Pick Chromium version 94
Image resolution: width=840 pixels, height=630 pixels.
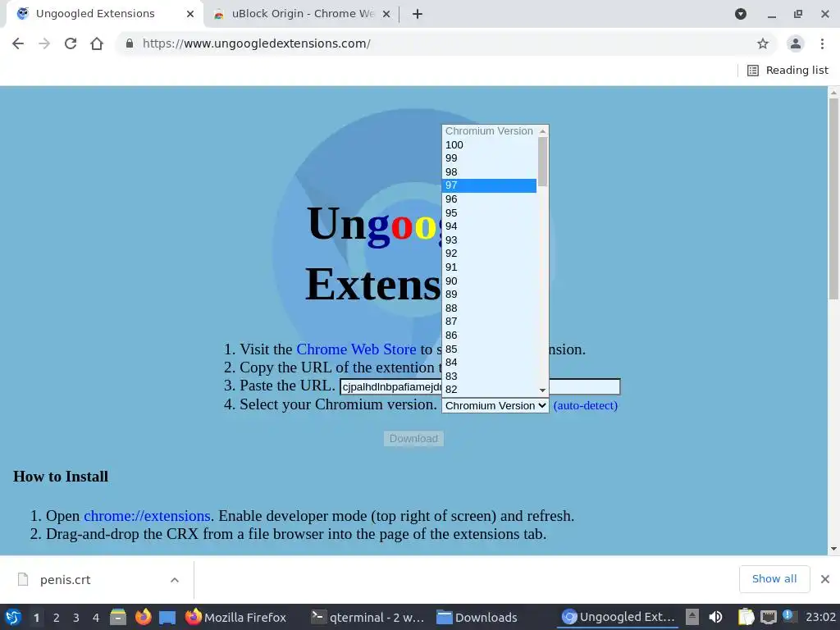pos(489,226)
